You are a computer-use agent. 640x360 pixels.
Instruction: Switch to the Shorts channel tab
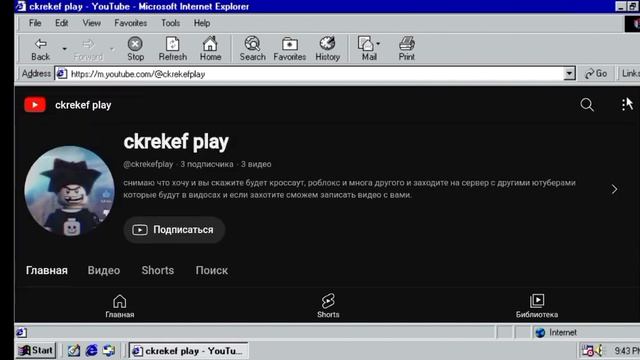click(158, 270)
